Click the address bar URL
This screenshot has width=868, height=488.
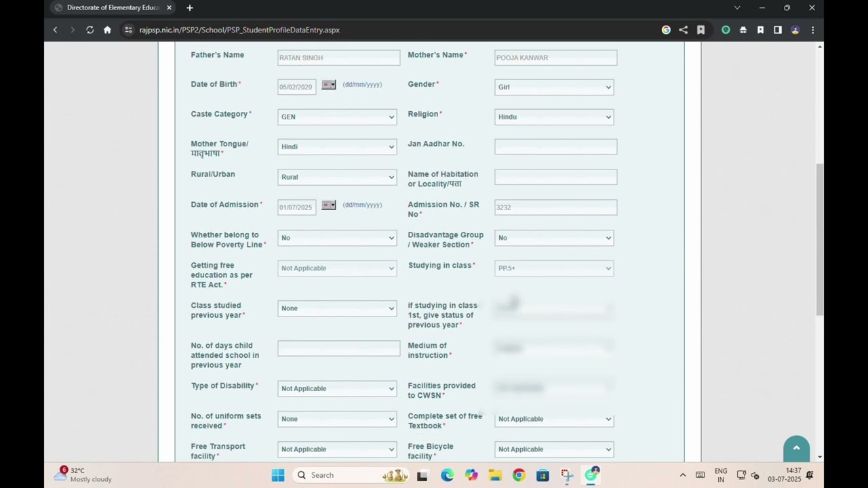pos(239,30)
